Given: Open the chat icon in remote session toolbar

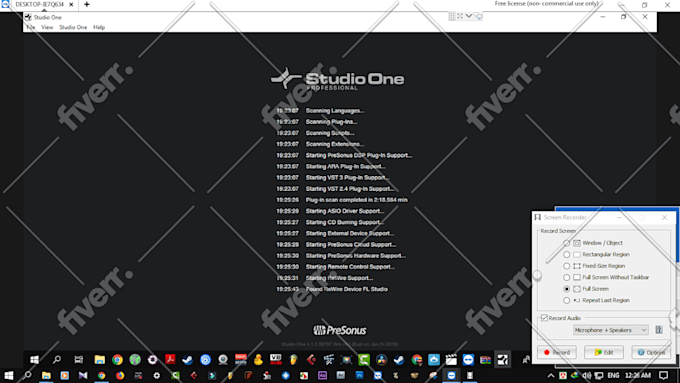Looking at the screenshot, I should [478, 16].
